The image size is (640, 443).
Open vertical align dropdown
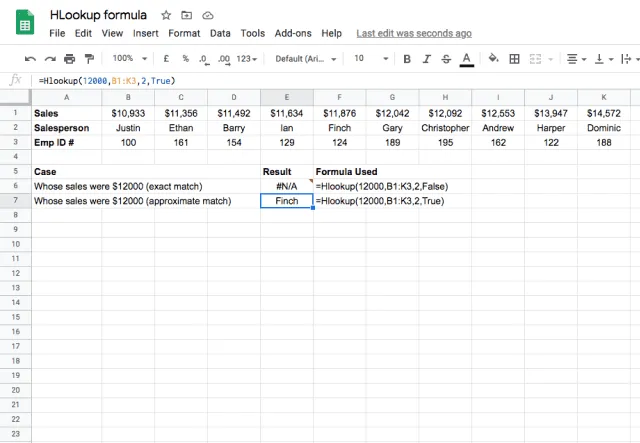coord(604,59)
